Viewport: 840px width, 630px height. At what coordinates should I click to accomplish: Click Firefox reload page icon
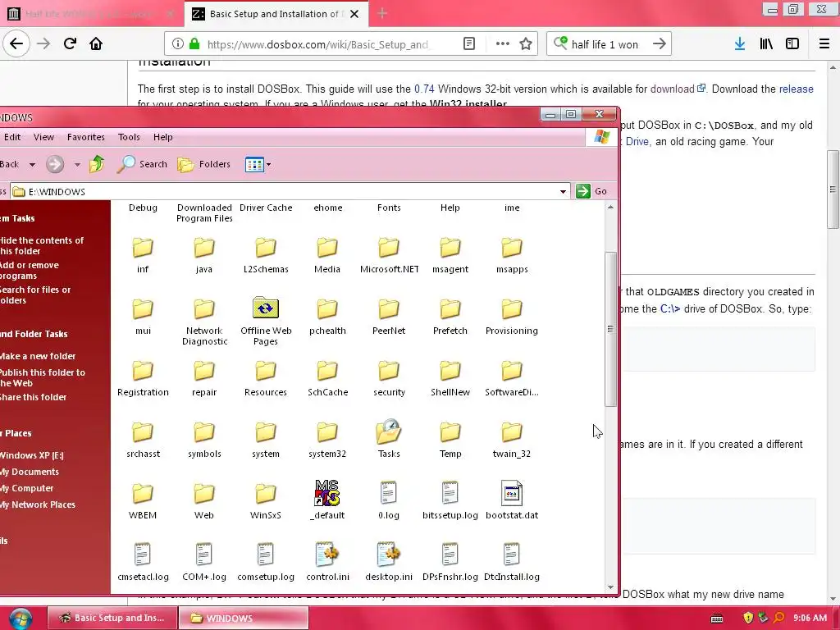[70, 43]
